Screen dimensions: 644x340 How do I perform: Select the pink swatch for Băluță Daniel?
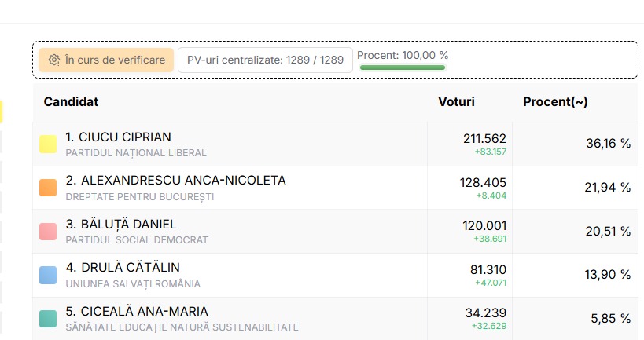click(x=48, y=232)
